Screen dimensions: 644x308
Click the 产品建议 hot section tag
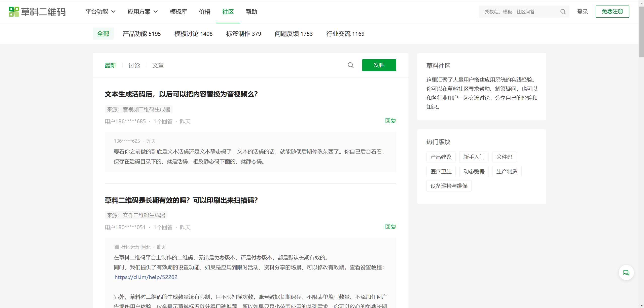441,157
